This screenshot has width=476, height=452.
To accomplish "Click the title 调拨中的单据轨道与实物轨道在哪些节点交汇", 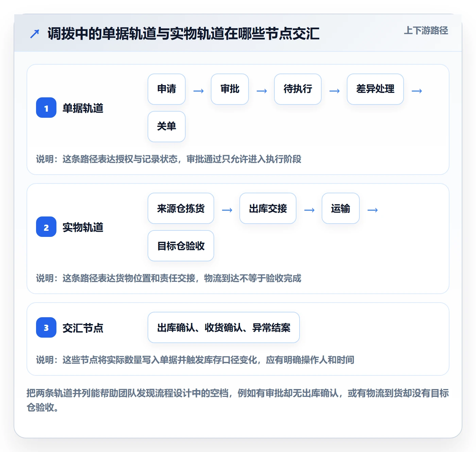I will point(184,34).
